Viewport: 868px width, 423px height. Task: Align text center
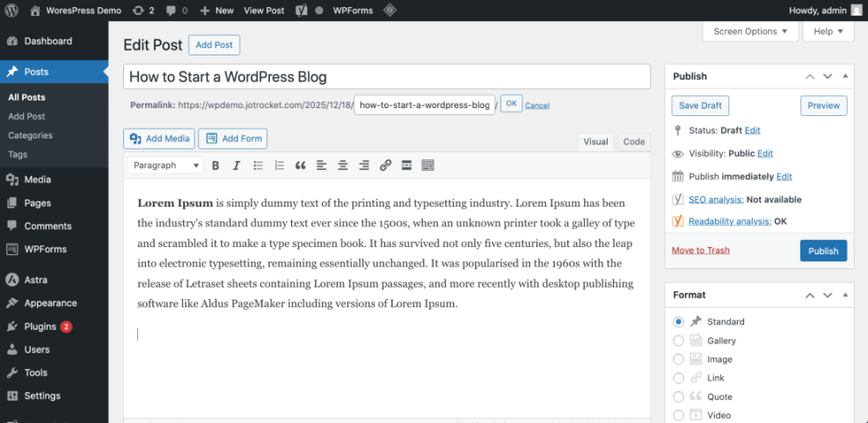tap(343, 165)
